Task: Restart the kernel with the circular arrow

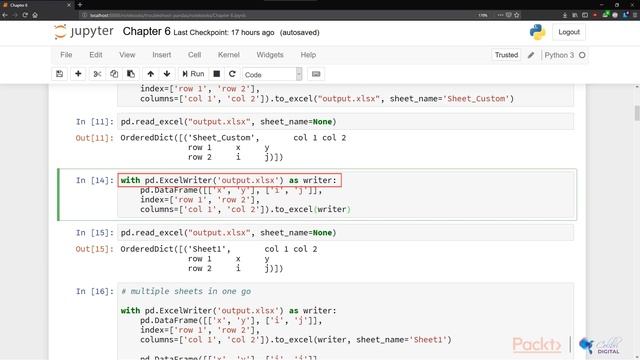Action: pyautogui.click(x=232, y=74)
